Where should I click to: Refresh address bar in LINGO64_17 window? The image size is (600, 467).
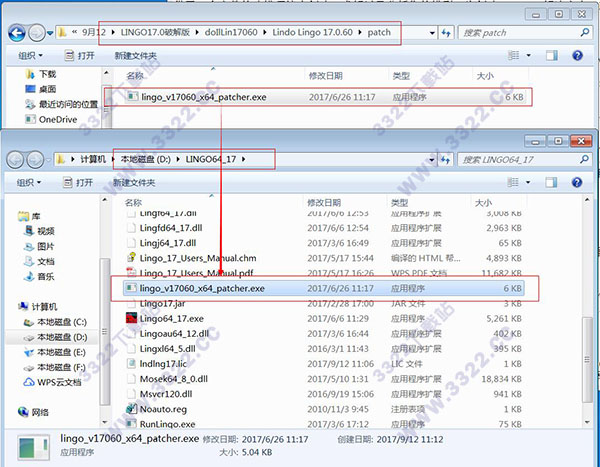tap(445, 160)
